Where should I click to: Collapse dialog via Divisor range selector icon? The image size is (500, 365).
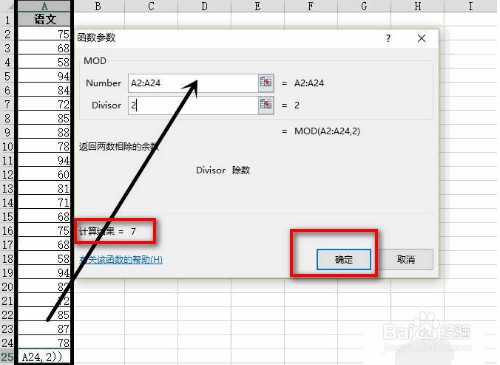(266, 105)
